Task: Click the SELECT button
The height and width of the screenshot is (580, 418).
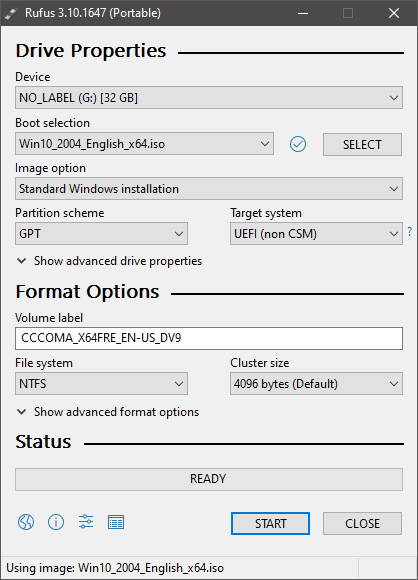Action: point(362,145)
